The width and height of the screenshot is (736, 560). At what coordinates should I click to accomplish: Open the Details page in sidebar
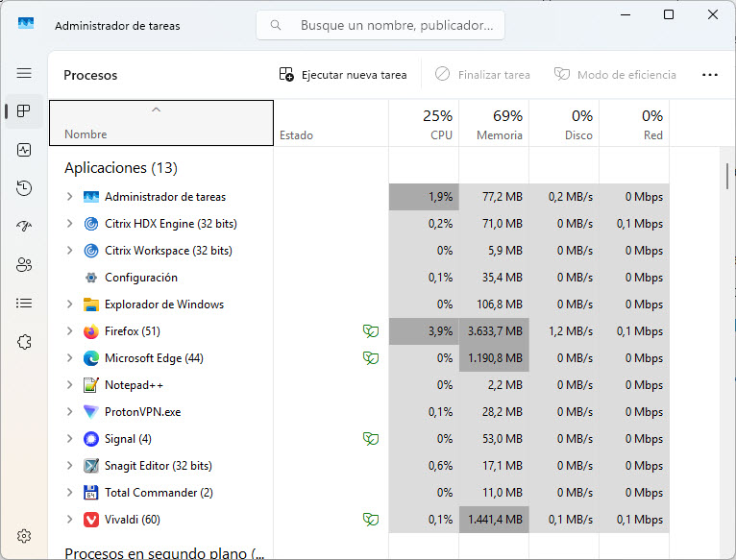pos(24,304)
